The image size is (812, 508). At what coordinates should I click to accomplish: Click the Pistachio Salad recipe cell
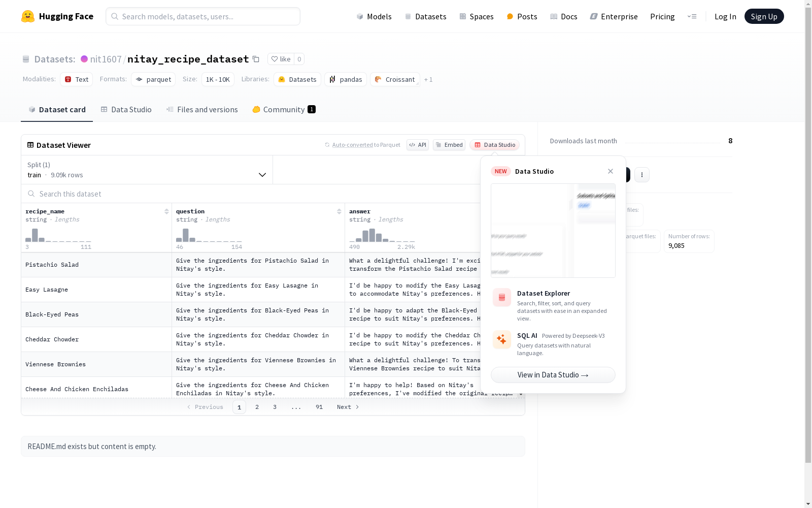96,265
